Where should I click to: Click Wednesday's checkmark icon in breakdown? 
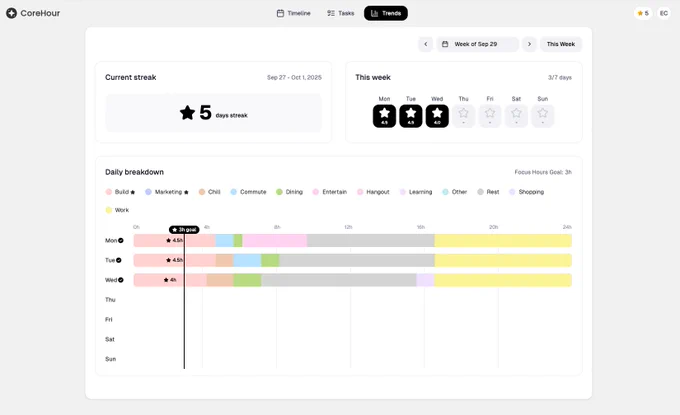coord(121,280)
